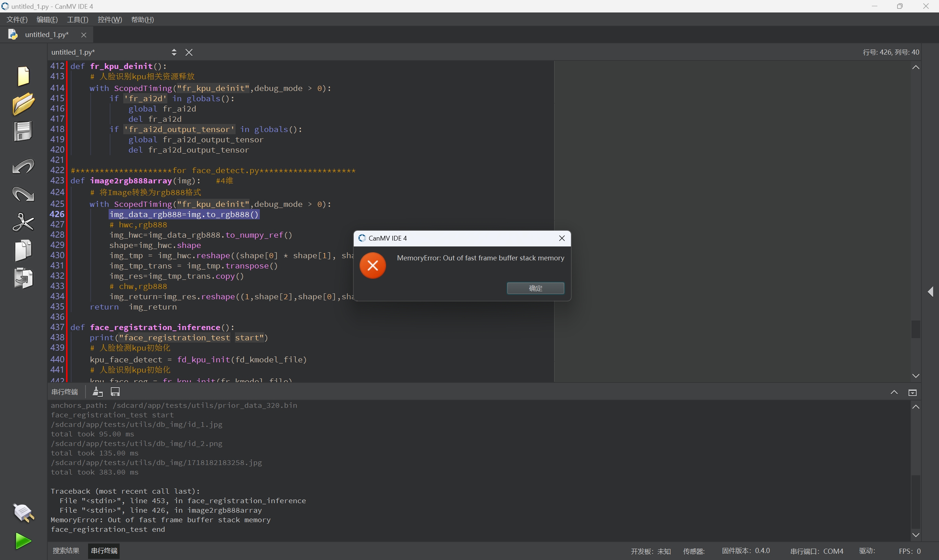Open the document selector up-down arrows
Image resolution: width=939 pixels, height=560 pixels.
tap(174, 52)
